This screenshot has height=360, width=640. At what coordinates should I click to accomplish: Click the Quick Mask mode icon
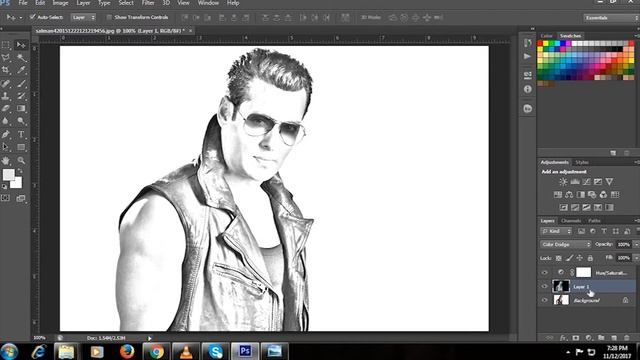pos(6,198)
